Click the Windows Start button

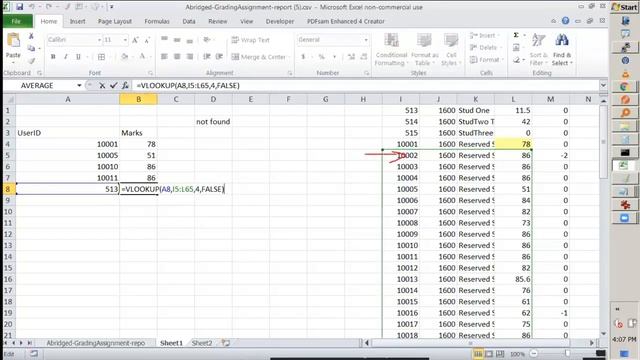[x=624, y=7]
